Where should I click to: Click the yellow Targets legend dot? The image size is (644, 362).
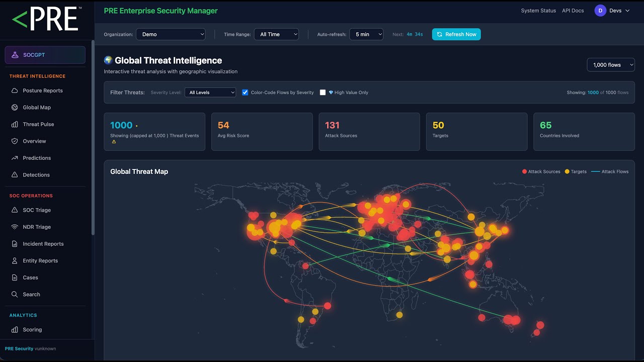point(567,171)
